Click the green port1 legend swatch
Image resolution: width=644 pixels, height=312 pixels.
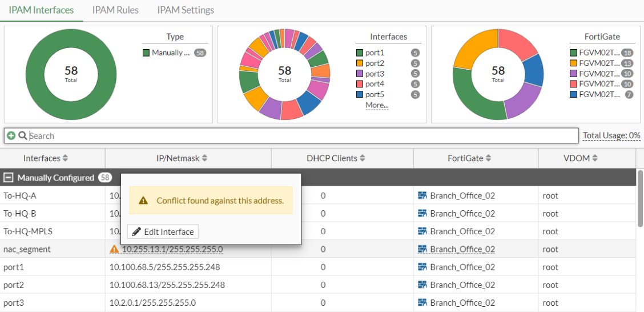point(360,53)
